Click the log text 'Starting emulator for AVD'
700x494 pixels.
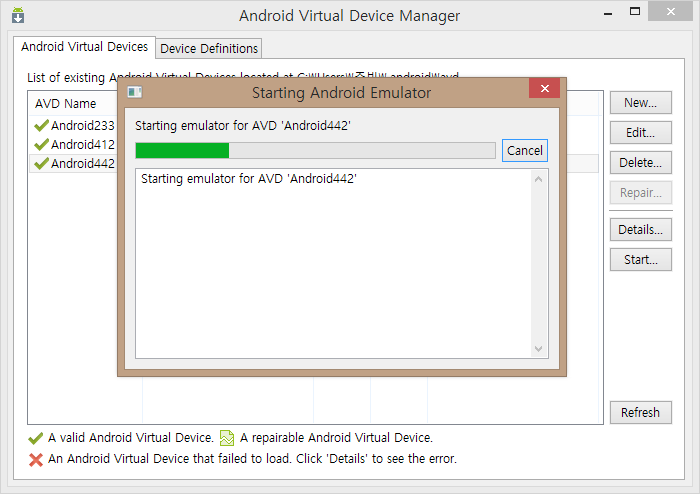tap(249, 179)
